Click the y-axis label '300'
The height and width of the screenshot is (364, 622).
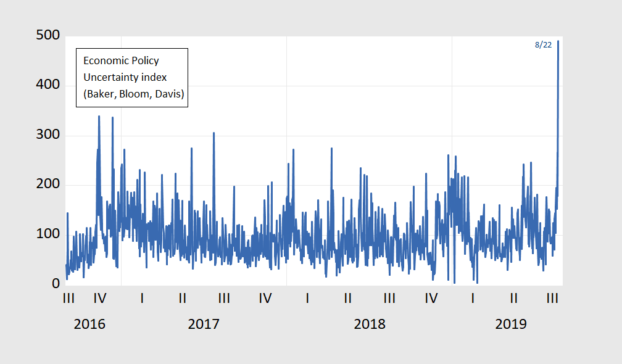click(x=48, y=134)
